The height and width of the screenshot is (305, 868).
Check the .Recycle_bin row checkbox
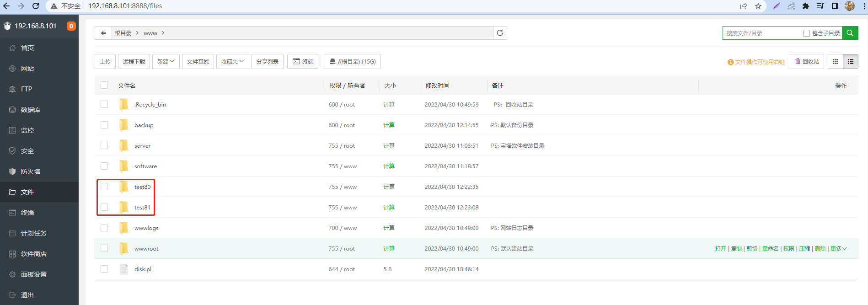tap(104, 104)
